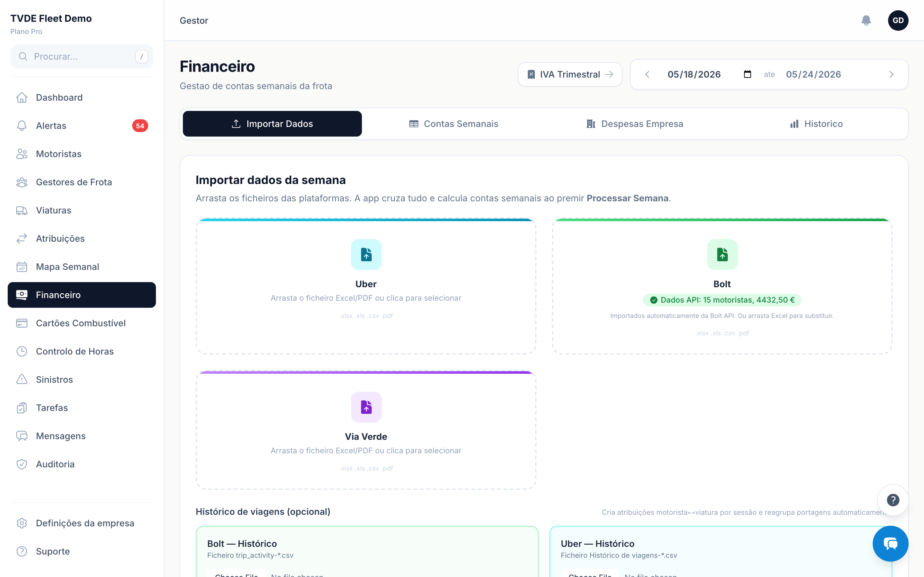924x577 pixels.
Task: Open the Historico tab
Action: (816, 124)
